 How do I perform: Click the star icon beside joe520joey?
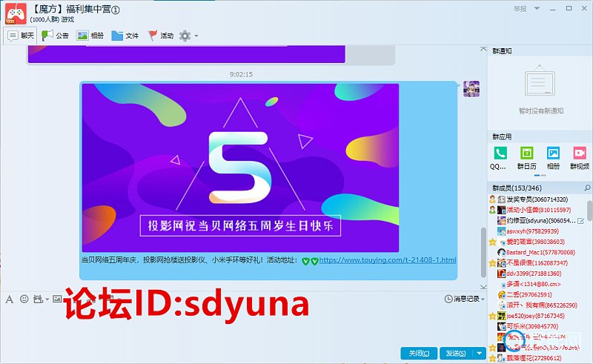pyautogui.click(x=492, y=316)
